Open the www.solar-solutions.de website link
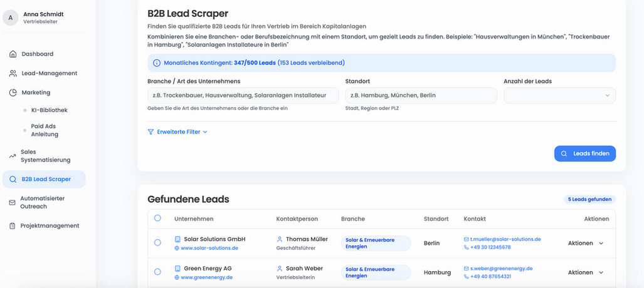Image resolution: width=644 pixels, height=288 pixels. point(206,249)
